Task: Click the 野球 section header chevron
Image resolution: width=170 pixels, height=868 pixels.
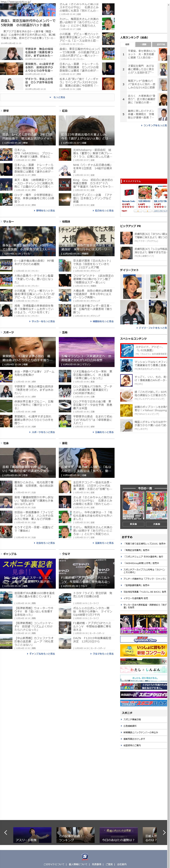Action: coord(2,110)
